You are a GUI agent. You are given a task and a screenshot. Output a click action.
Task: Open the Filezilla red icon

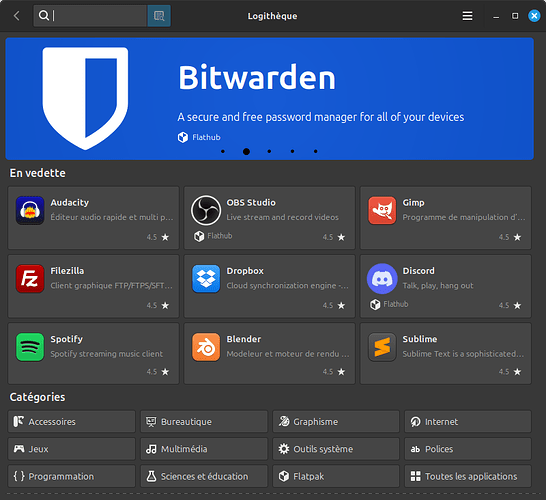[x=30, y=279]
